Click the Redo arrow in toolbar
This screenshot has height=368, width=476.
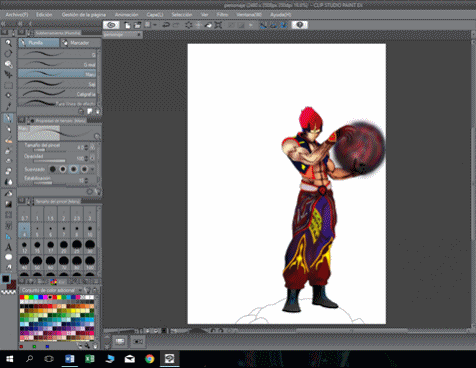[176, 25]
